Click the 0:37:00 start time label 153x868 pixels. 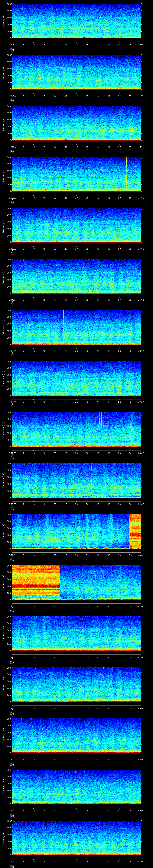(x=12, y=453)
